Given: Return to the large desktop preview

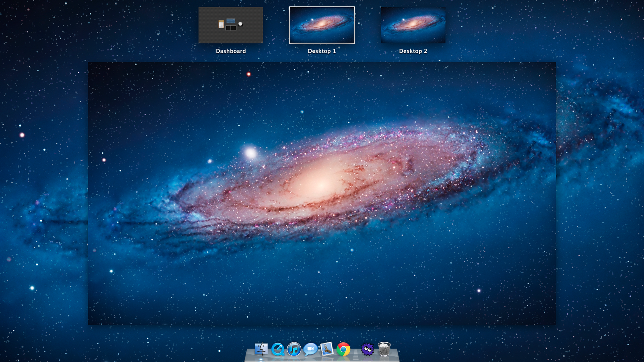Looking at the screenshot, I should tap(322, 193).
